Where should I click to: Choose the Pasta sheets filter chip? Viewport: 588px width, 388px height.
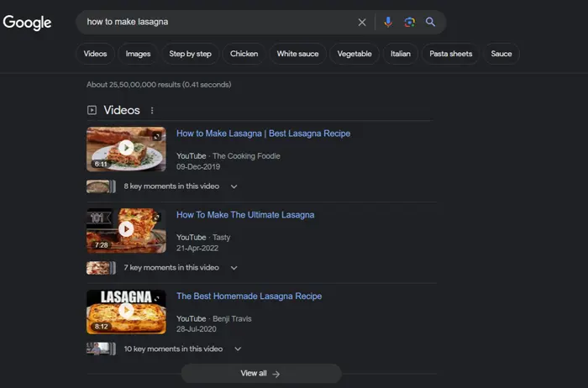(449, 54)
